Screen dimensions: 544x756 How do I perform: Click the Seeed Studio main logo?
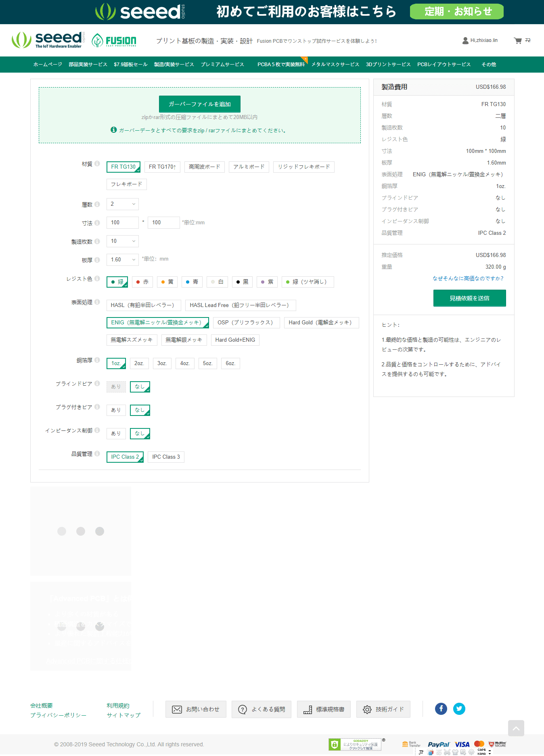[x=48, y=40]
